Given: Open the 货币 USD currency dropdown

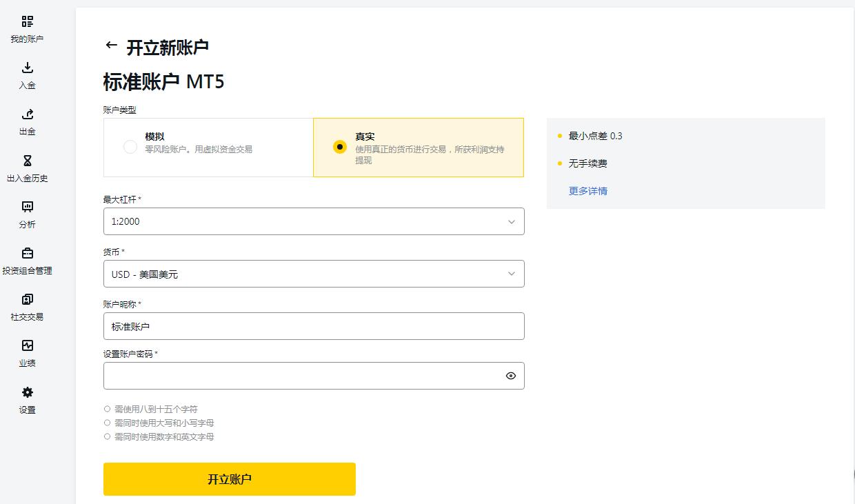Looking at the screenshot, I should pyautogui.click(x=314, y=274).
